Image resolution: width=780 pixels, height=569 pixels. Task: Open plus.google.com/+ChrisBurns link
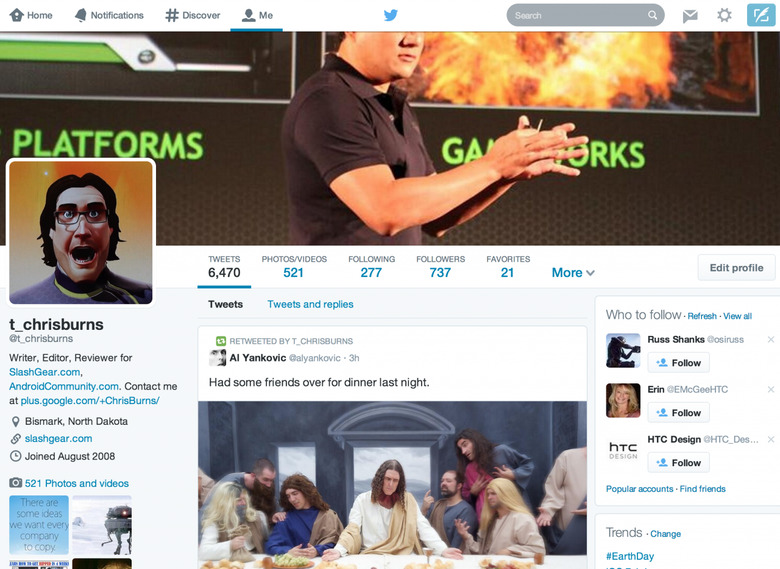click(x=90, y=401)
